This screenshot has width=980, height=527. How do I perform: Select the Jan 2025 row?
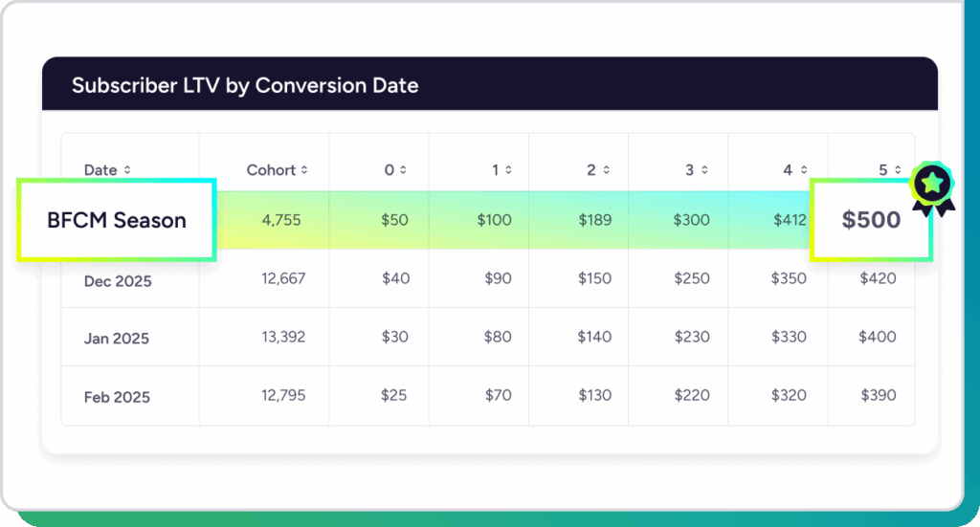point(117,339)
